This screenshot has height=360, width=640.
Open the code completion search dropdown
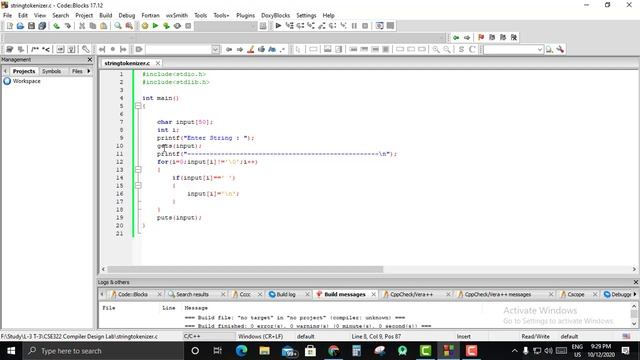click(x=216, y=49)
